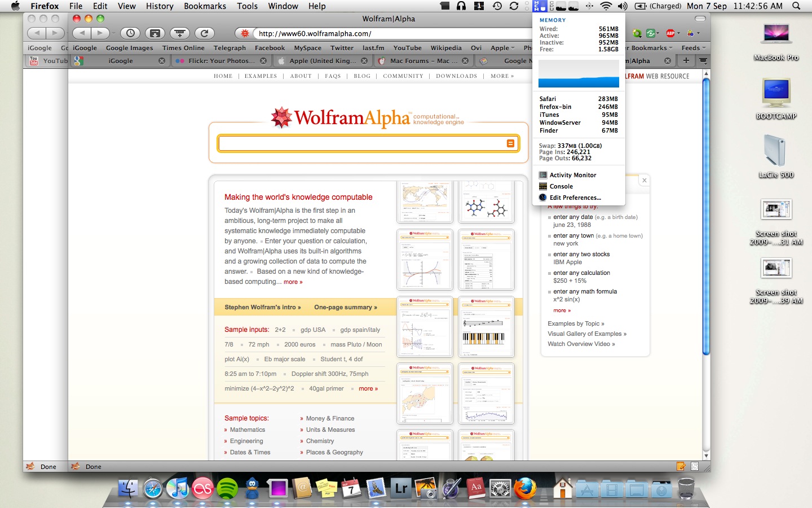Image resolution: width=812 pixels, height=508 pixels.
Task: Open the Feeds bookmarks folder dropdown
Action: coord(693,48)
